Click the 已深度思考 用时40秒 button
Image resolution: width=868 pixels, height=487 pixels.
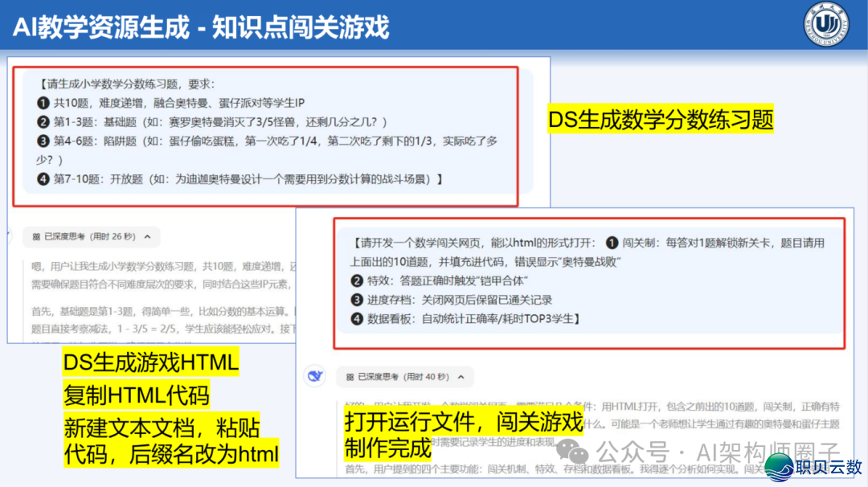coord(404,377)
